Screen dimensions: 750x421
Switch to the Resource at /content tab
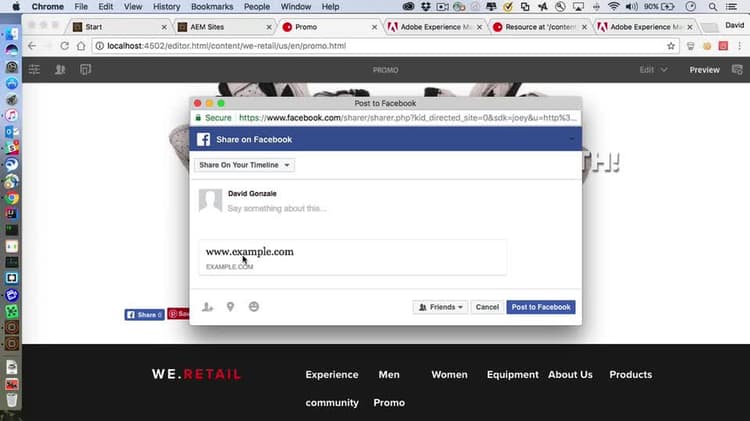(540, 27)
